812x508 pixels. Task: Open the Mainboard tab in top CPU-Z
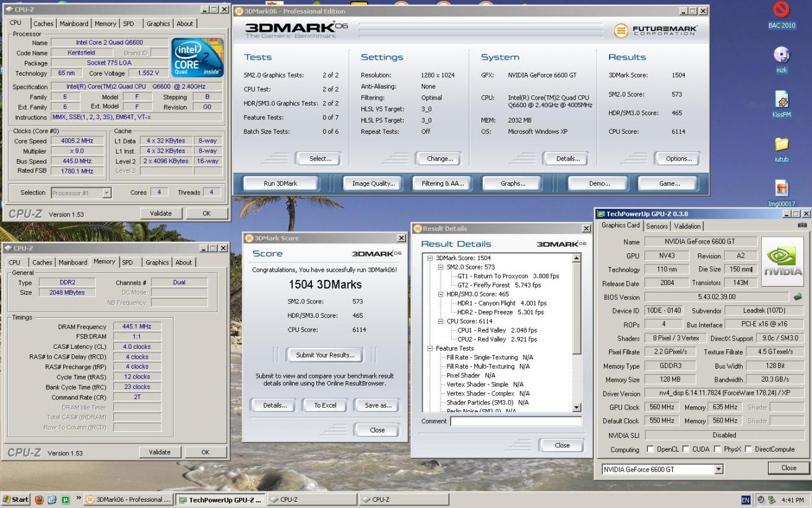(74, 24)
